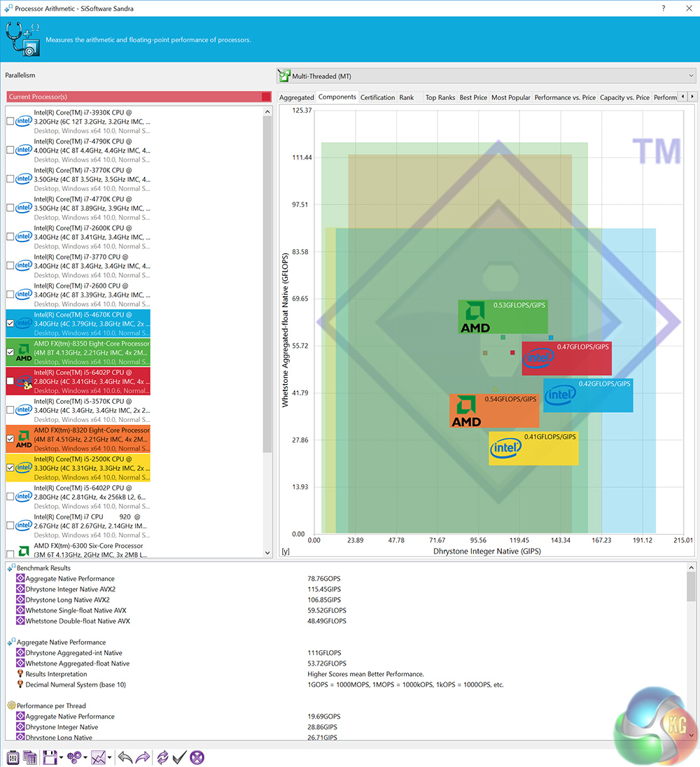Click the purple cancel X icon

(x=197, y=758)
